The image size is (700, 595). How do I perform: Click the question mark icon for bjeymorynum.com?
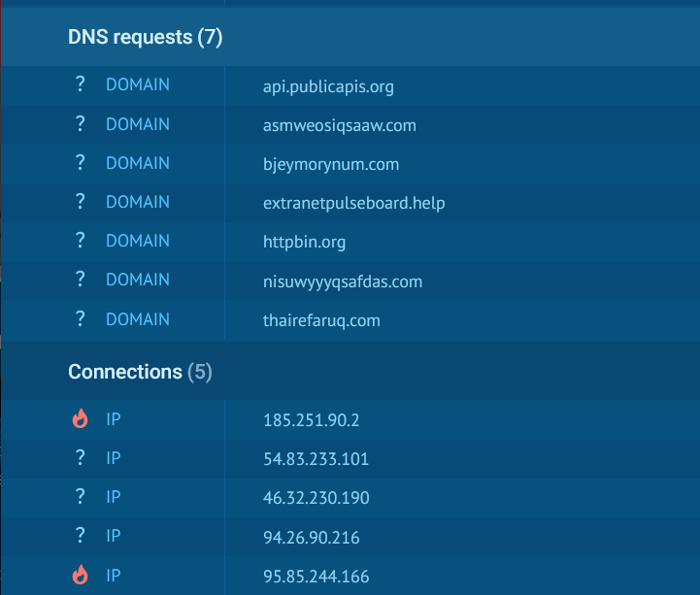(x=80, y=162)
